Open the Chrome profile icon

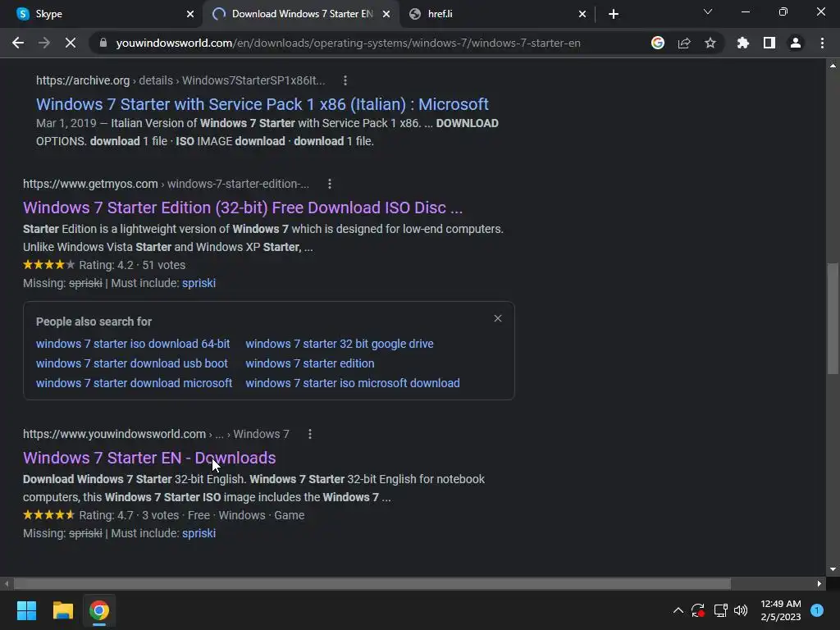point(796,43)
